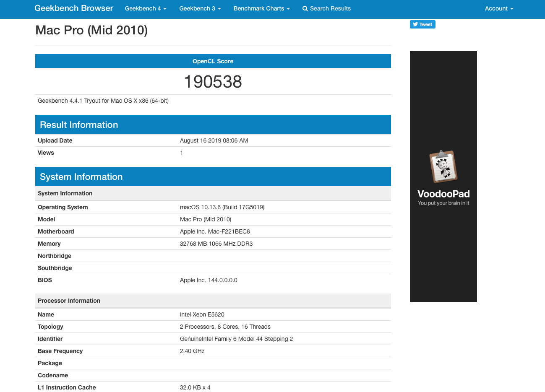Click the 2 Processors, 8 Cores, 16 Threads value
Viewport: 545px width, 392px height.
[225, 327]
